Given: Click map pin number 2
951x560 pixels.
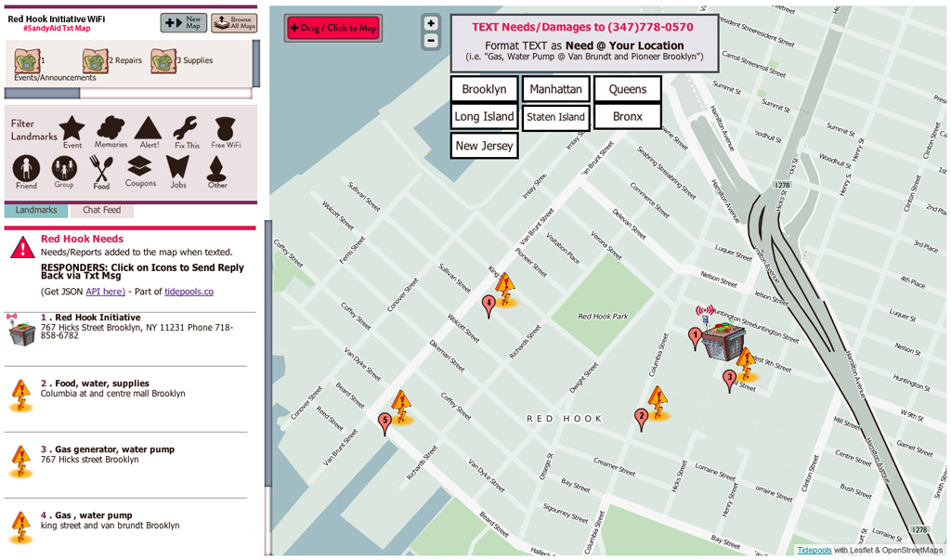Looking at the screenshot, I should point(641,419).
